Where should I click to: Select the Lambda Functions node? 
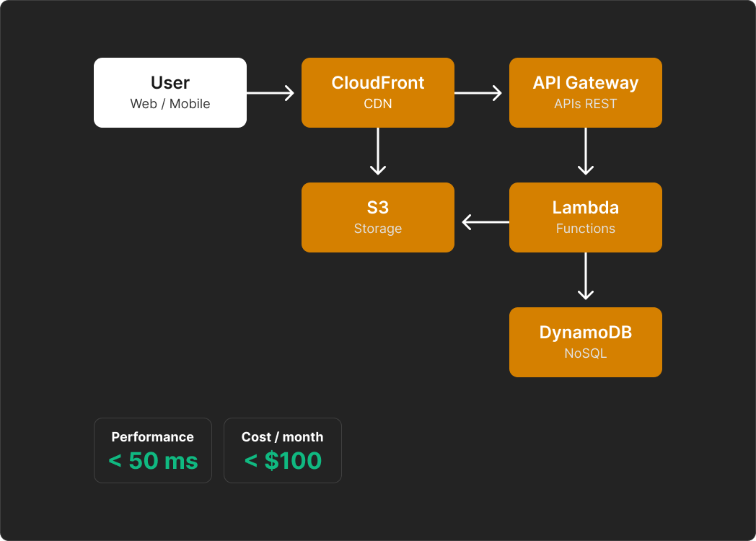coord(585,217)
